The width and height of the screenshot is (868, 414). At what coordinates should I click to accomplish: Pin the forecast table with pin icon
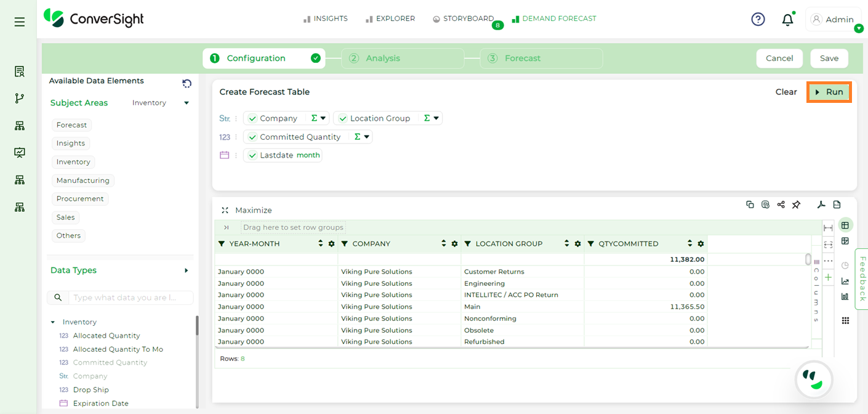pyautogui.click(x=796, y=205)
